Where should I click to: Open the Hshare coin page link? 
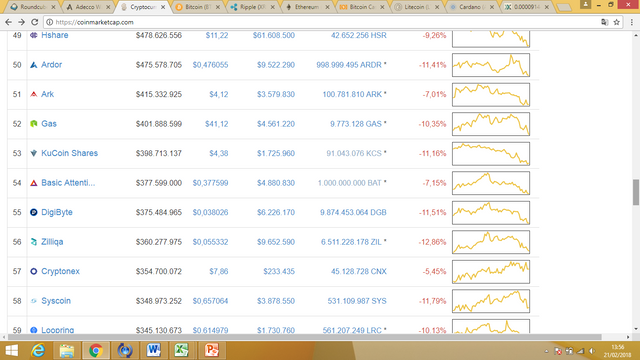coord(55,35)
